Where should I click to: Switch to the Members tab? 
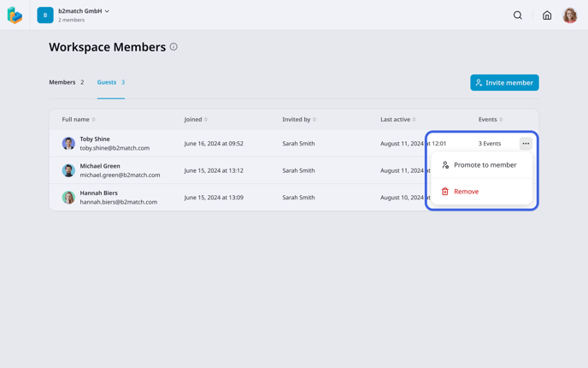(67, 82)
